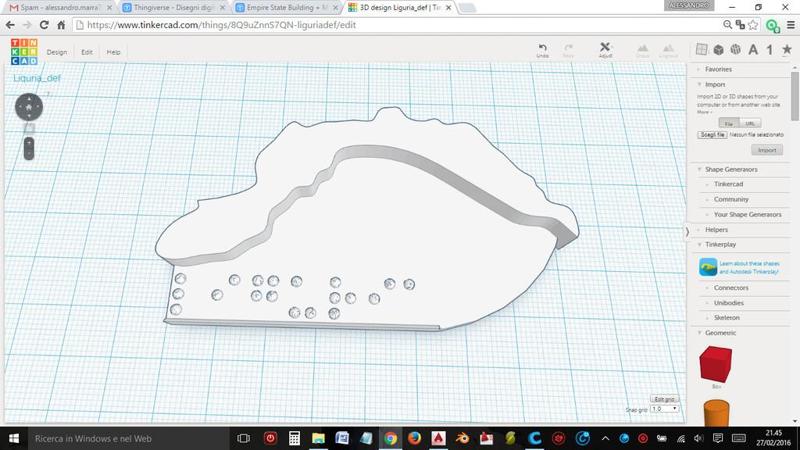The image size is (800, 450).
Task: Click the fit view icon below navigation wheel
Action: tap(29, 128)
